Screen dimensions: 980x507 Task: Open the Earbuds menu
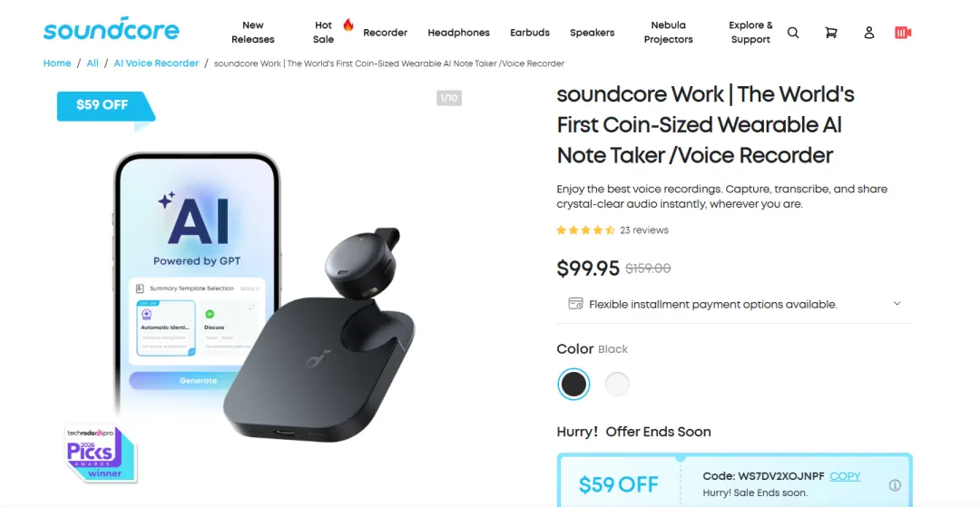530,33
